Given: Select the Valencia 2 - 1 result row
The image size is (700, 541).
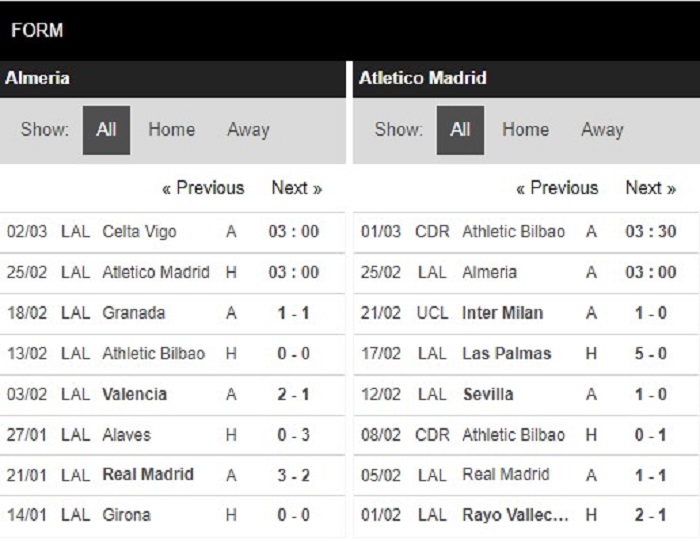Looking at the screenshot, I should coord(172,394).
